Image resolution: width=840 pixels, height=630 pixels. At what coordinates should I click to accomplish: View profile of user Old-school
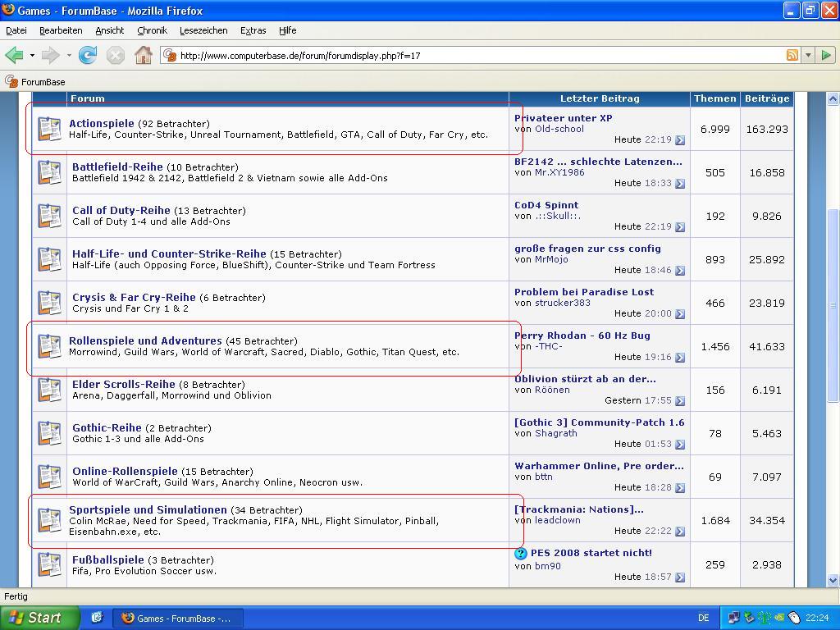click(559, 129)
